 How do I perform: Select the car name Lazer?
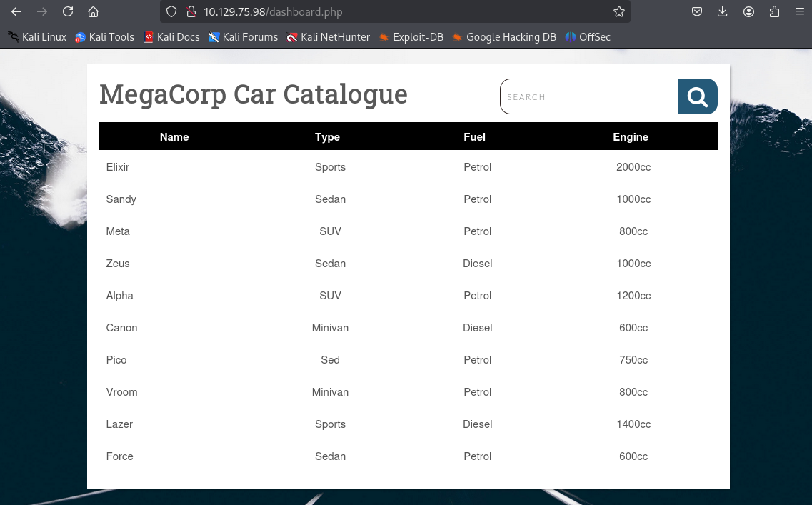click(x=119, y=424)
